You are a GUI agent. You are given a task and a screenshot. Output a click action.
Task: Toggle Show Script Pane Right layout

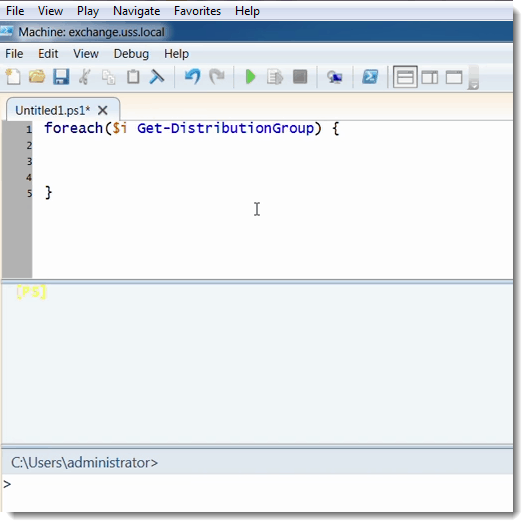(430, 77)
